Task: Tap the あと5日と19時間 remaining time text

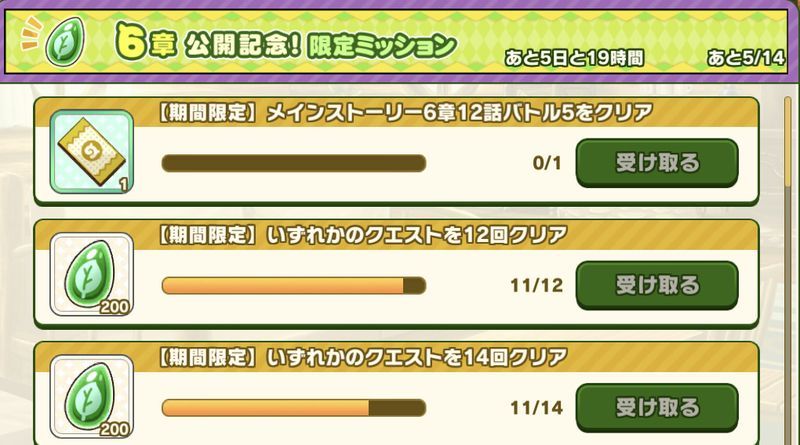Action: coord(572,56)
